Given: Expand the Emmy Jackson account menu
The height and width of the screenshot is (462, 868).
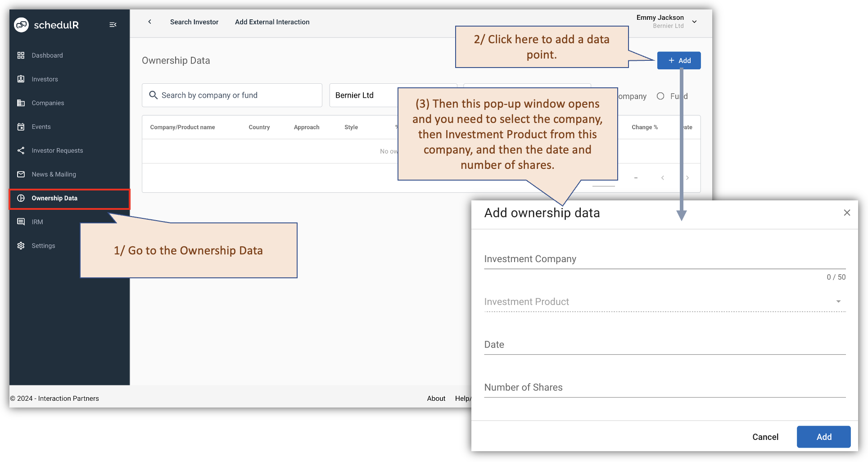Looking at the screenshot, I should coord(694,21).
